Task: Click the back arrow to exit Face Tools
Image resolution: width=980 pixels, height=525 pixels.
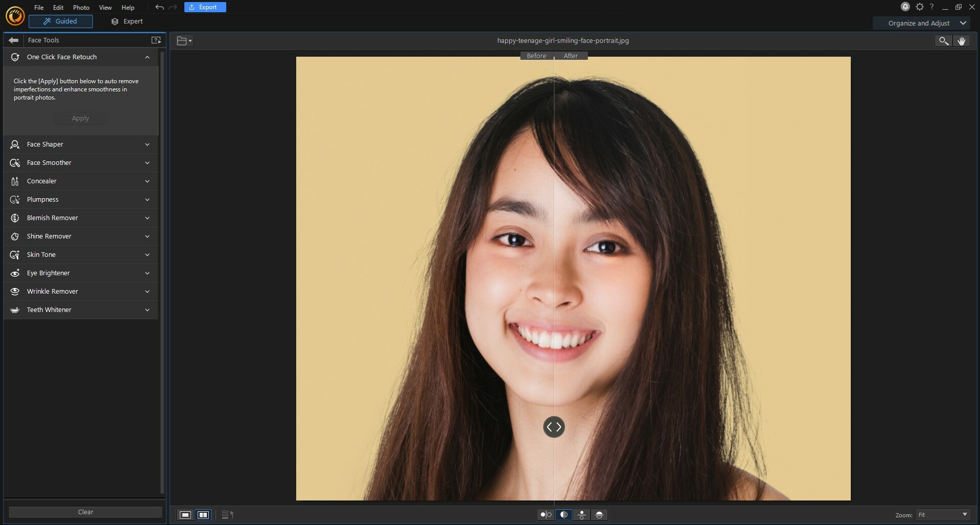Action: click(x=13, y=40)
